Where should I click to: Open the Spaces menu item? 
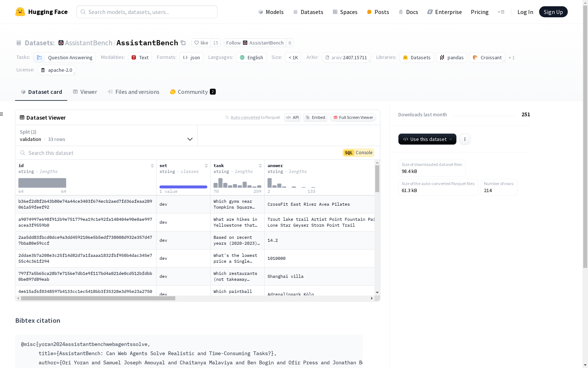tap(345, 12)
